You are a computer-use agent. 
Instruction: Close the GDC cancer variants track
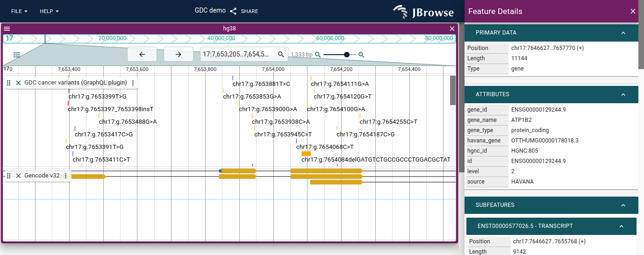pos(18,83)
